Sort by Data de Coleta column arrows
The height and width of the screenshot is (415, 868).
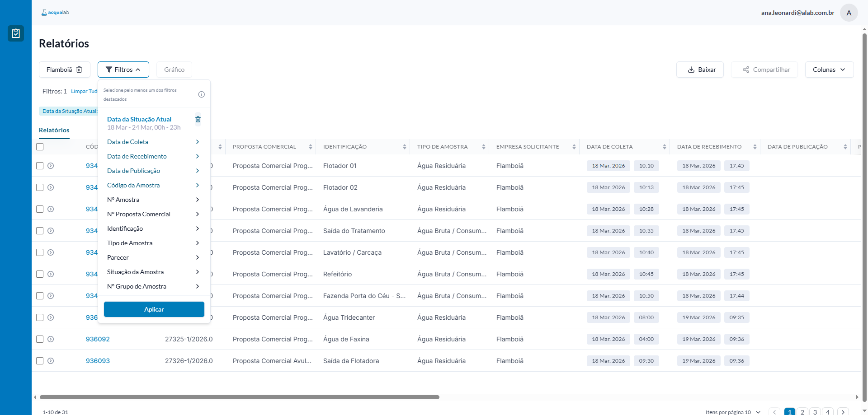pyautogui.click(x=664, y=147)
